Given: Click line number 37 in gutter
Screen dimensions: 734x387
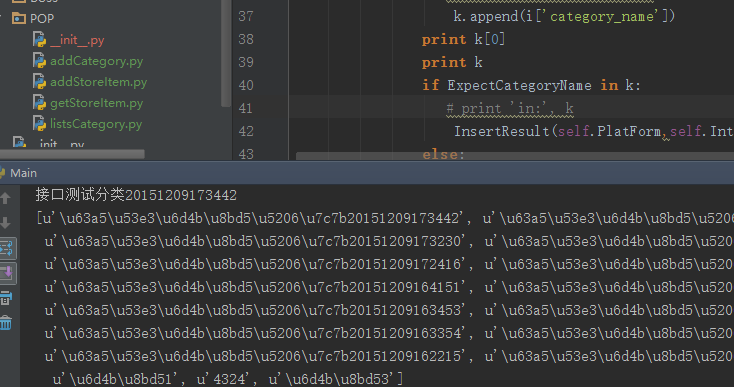Looking at the screenshot, I should pos(246,16).
